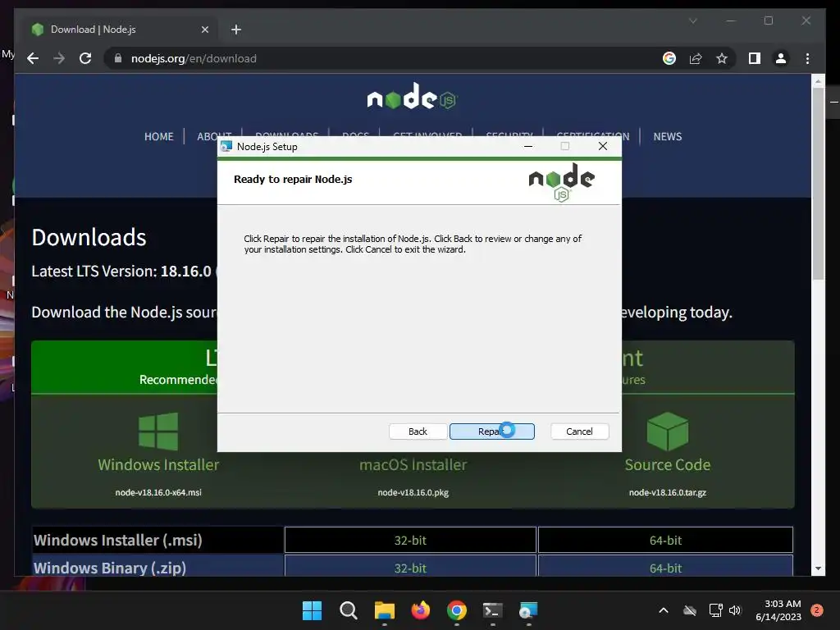The height and width of the screenshot is (630, 840).
Task: Click the scrollbar up arrow
Action: point(818,81)
